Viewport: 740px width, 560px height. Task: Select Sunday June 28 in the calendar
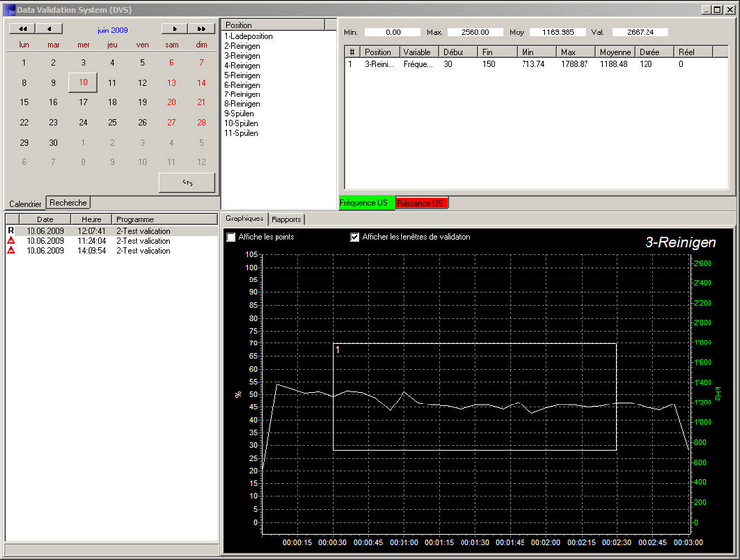(x=202, y=122)
